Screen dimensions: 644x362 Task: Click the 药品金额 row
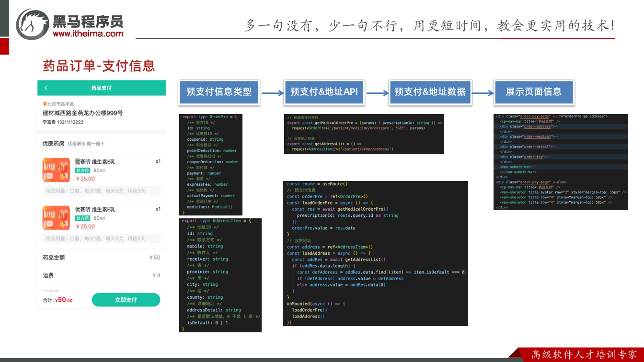point(102,258)
